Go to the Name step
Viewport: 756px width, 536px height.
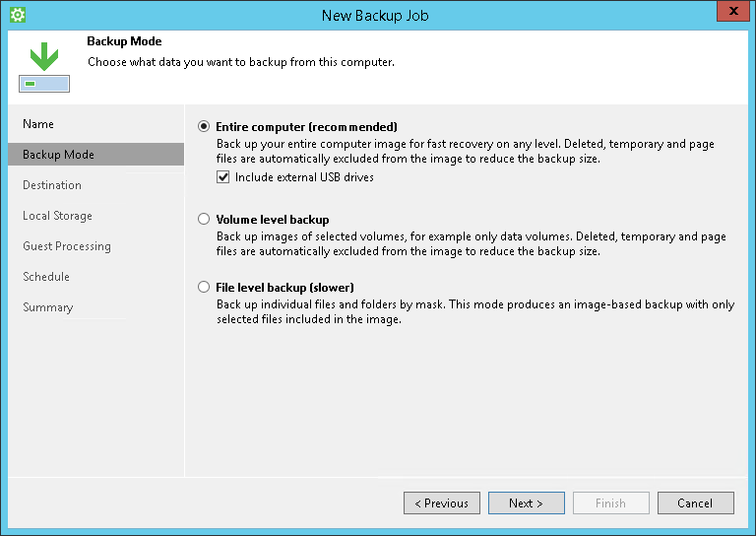tap(38, 124)
